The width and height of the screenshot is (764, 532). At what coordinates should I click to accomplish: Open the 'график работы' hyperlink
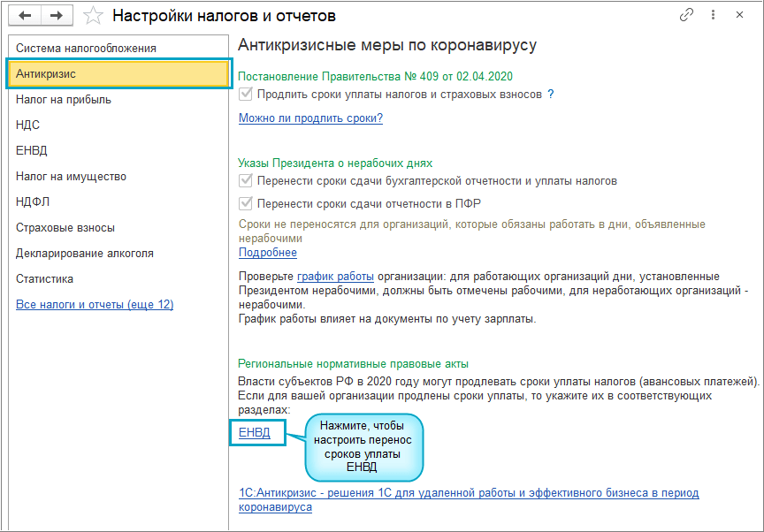(335, 277)
